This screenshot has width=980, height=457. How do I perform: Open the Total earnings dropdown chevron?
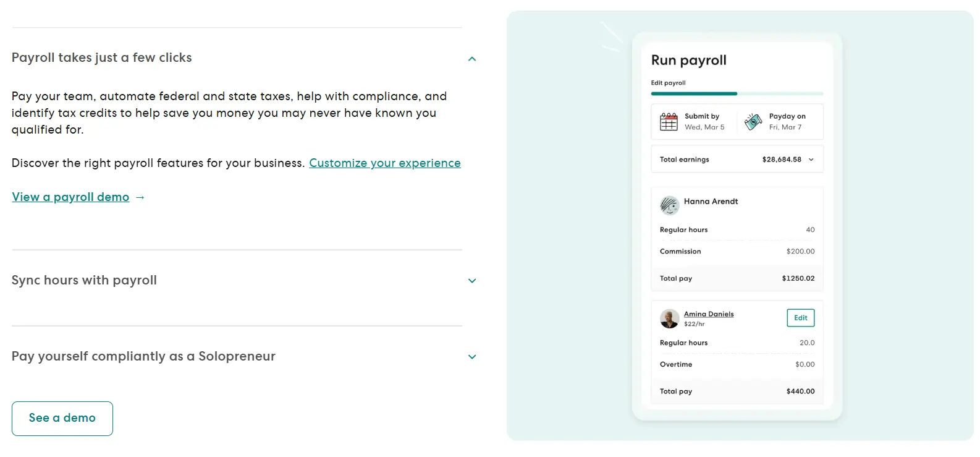point(811,160)
